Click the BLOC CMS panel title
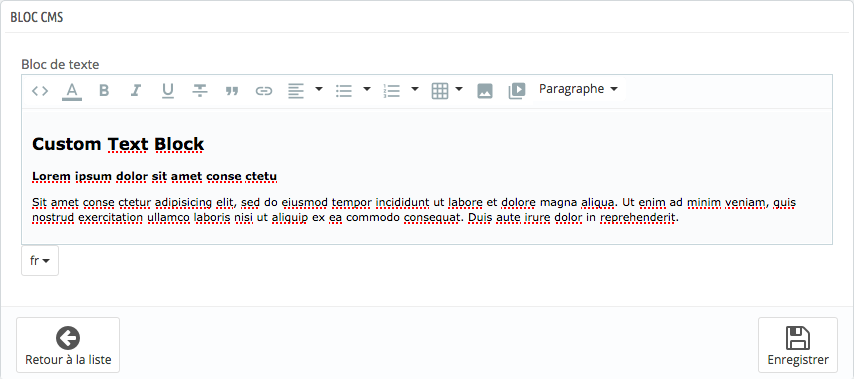854x379 pixels. tap(36, 17)
